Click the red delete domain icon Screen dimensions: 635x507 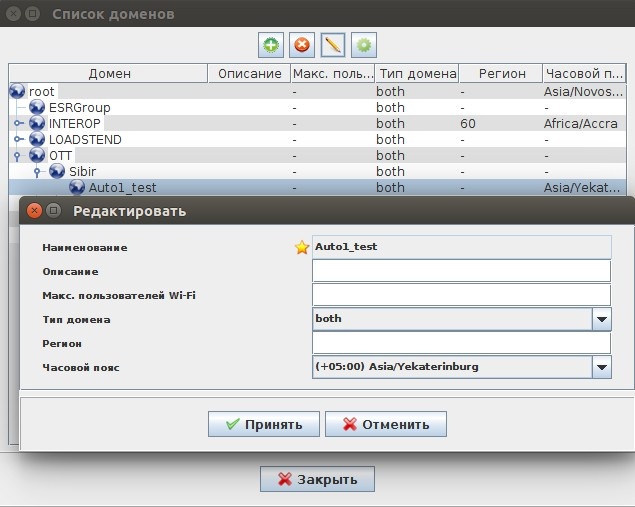pyautogui.click(x=302, y=45)
